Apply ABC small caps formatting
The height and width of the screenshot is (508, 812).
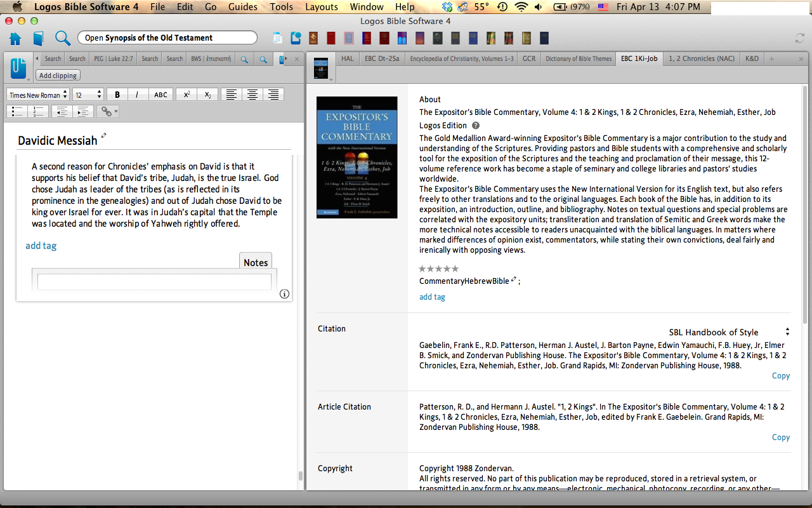[x=160, y=95]
